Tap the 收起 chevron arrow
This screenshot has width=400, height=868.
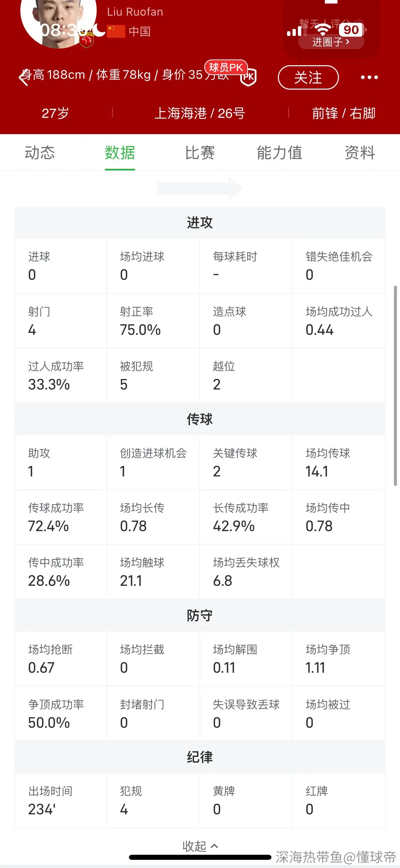pyautogui.click(x=214, y=846)
